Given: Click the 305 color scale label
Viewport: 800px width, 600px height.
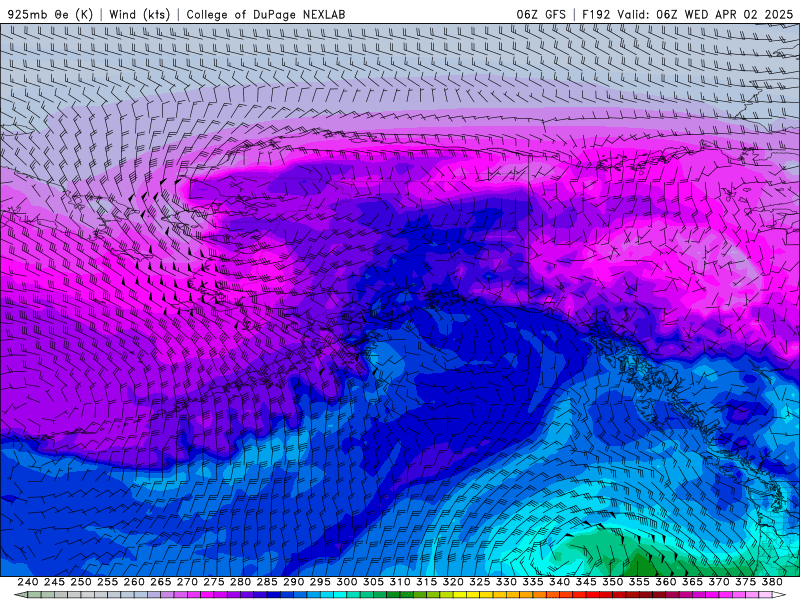Looking at the screenshot, I should 373,582.
